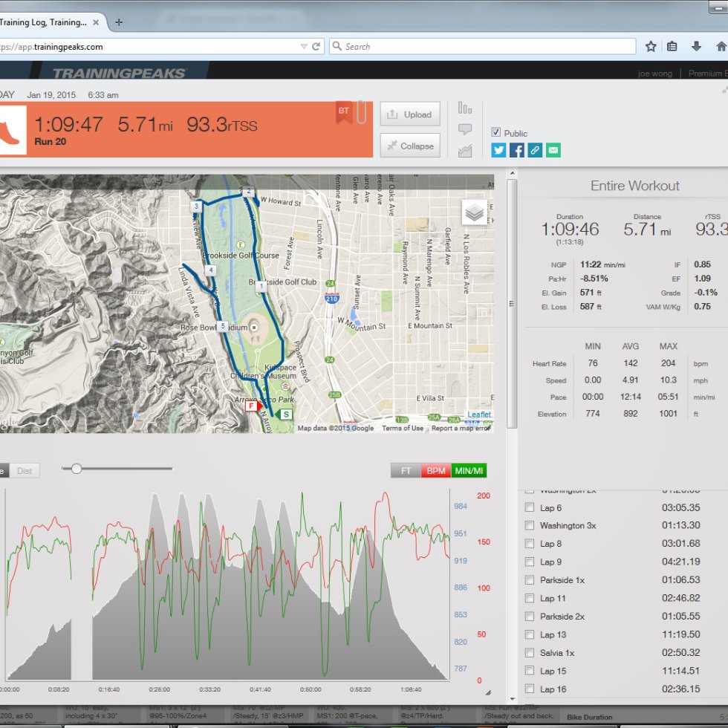Toggle the MIN/MI pace series
Image resolution: width=728 pixels, height=728 pixels.
tap(469, 471)
